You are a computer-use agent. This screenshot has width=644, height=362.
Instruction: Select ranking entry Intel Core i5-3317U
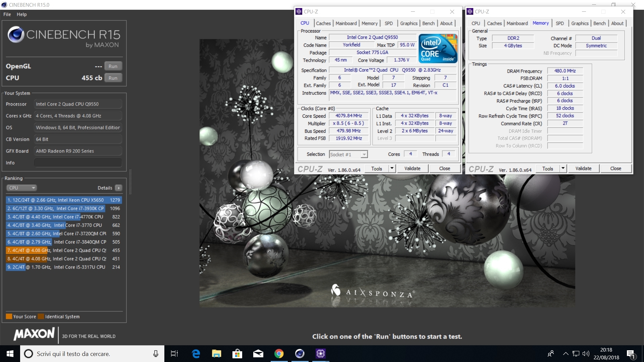pos(64,267)
